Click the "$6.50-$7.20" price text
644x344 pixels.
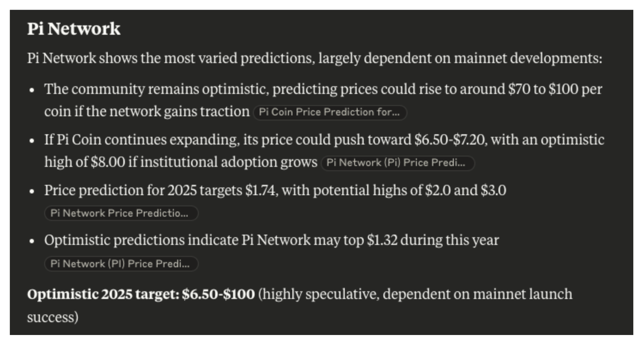(450, 140)
